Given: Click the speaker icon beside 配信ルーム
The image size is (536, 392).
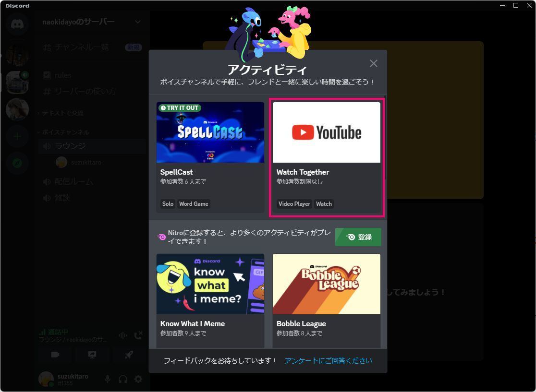Looking at the screenshot, I should (x=47, y=182).
